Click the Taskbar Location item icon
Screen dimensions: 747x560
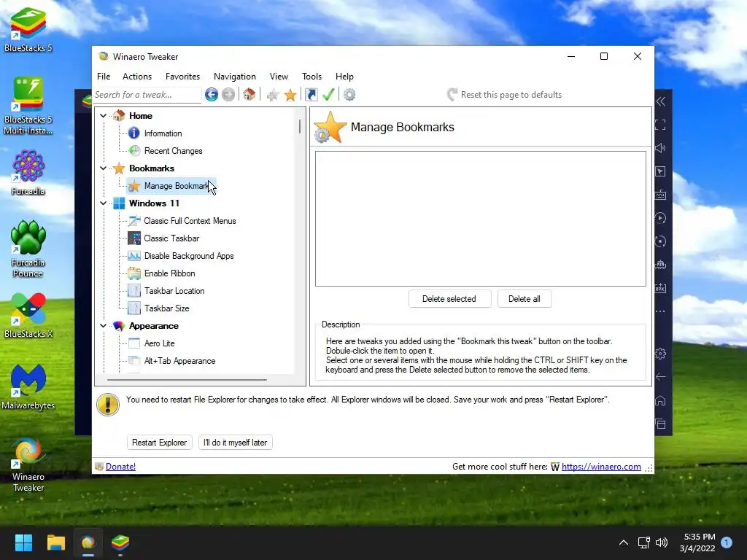pos(134,290)
